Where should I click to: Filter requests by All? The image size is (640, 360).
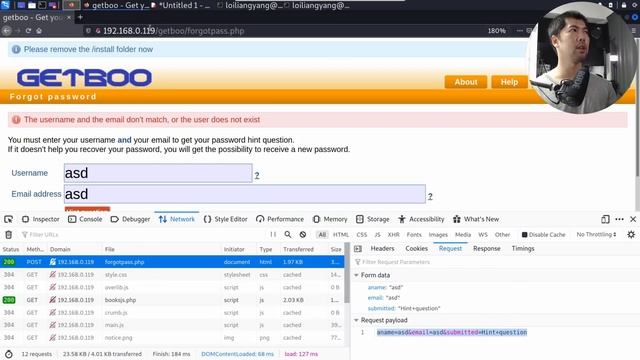coord(322,235)
